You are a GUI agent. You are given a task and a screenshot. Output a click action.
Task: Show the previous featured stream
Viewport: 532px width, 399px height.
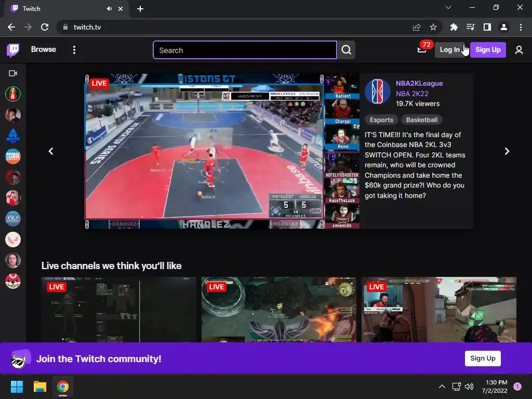(51, 151)
